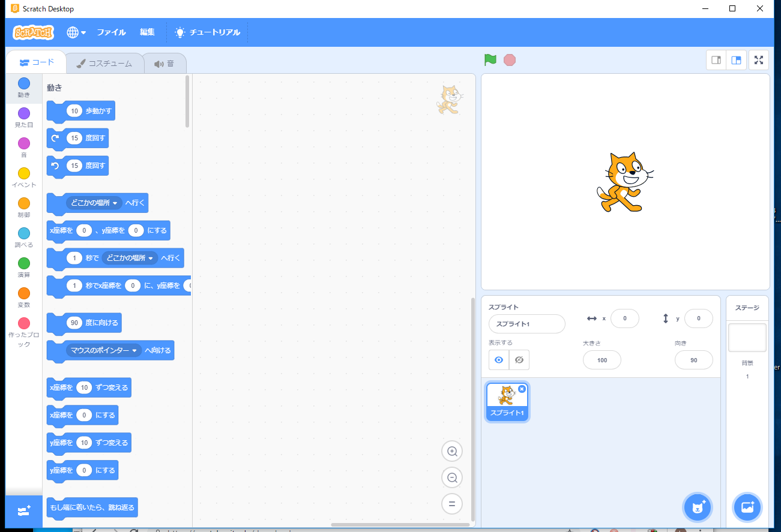The height and width of the screenshot is (532, 781).
Task: Click the x座標を 0、y座標を 0 にする block
Action: tap(109, 231)
